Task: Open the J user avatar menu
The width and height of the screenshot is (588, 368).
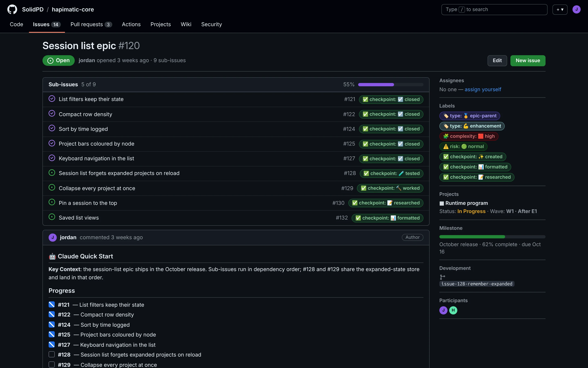Action: point(576,9)
